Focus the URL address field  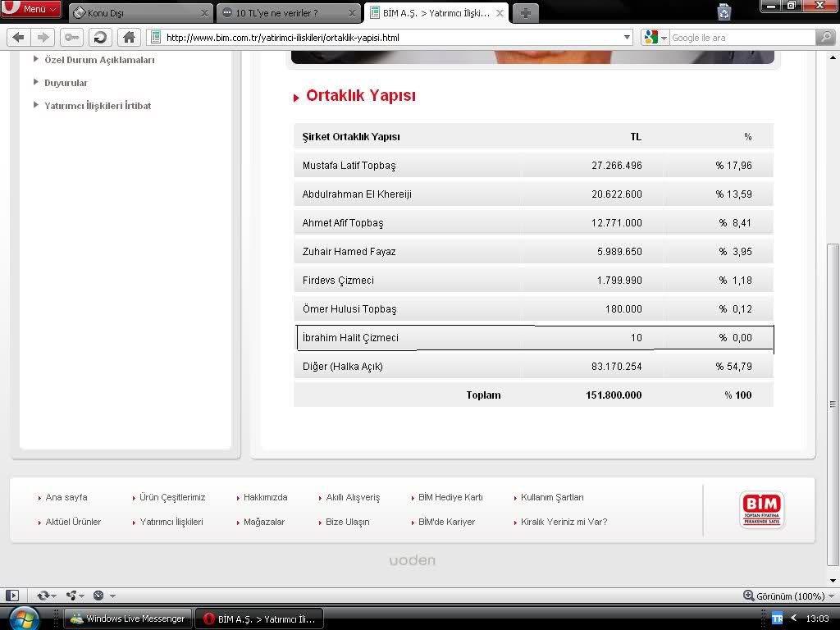point(391,38)
